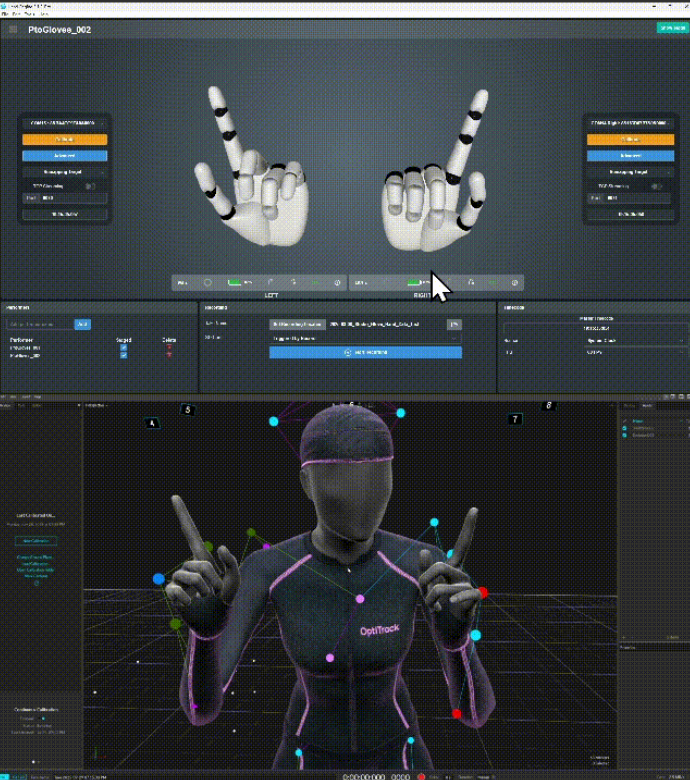Open the hamburger menu beside PtoGloves_002
690x780 pixels.
coord(13,29)
